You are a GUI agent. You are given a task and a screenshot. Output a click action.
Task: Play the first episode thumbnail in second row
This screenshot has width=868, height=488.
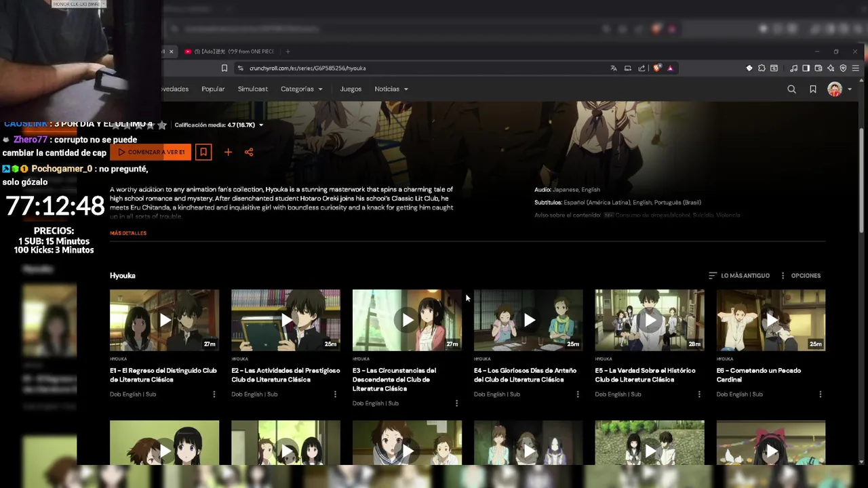164,443
